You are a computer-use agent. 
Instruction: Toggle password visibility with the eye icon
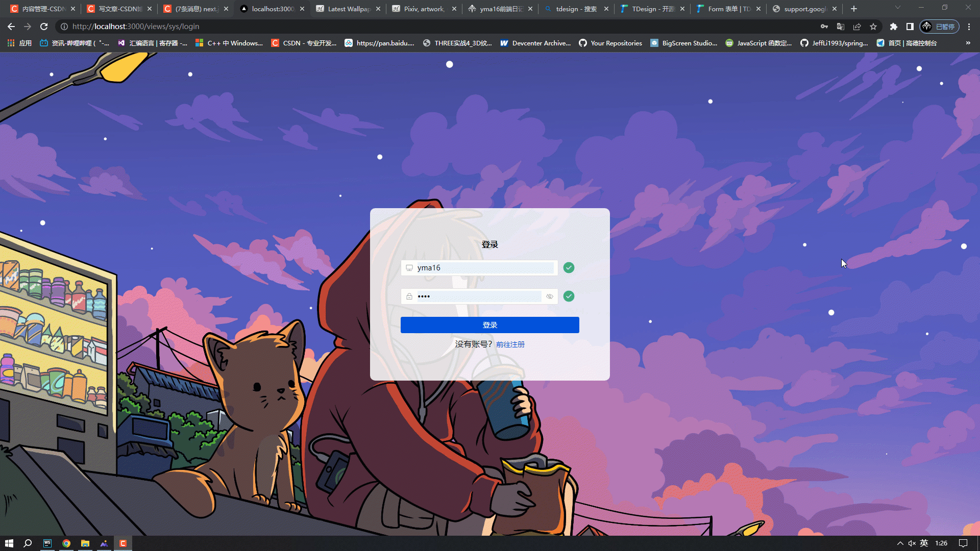pyautogui.click(x=550, y=296)
